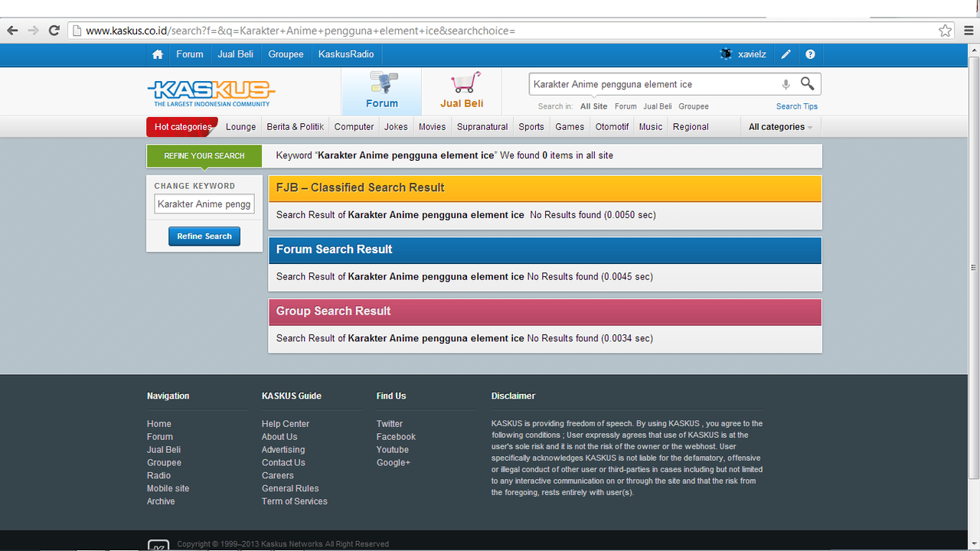Open the Forum section tab
This screenshot has width=980, height=551.
[x=381, y=91]
